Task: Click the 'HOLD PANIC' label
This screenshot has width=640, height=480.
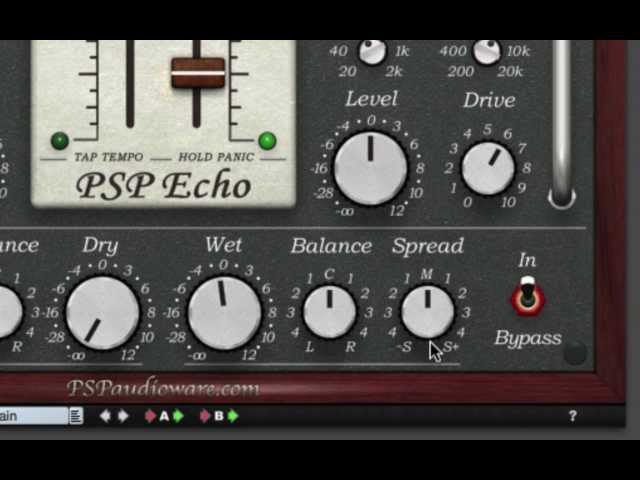Action: click(x=216, y=157)
